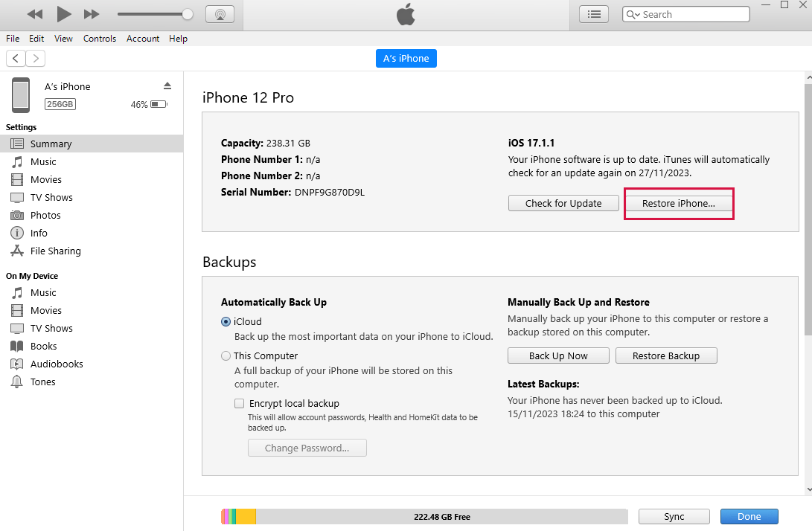Click the play button
This screenshot has width=812, height=531.
(64, 14)
